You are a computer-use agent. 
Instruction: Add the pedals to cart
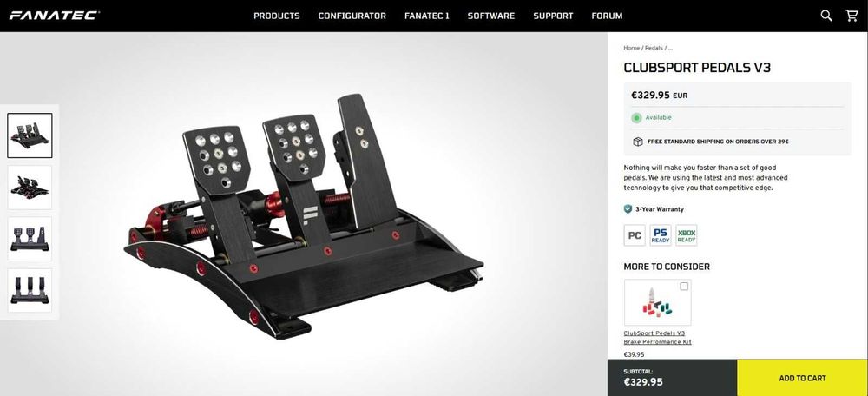pos(802,378)
